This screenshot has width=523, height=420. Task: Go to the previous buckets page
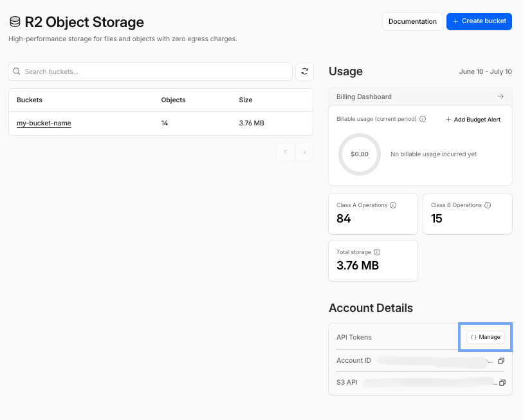(286, 152)
